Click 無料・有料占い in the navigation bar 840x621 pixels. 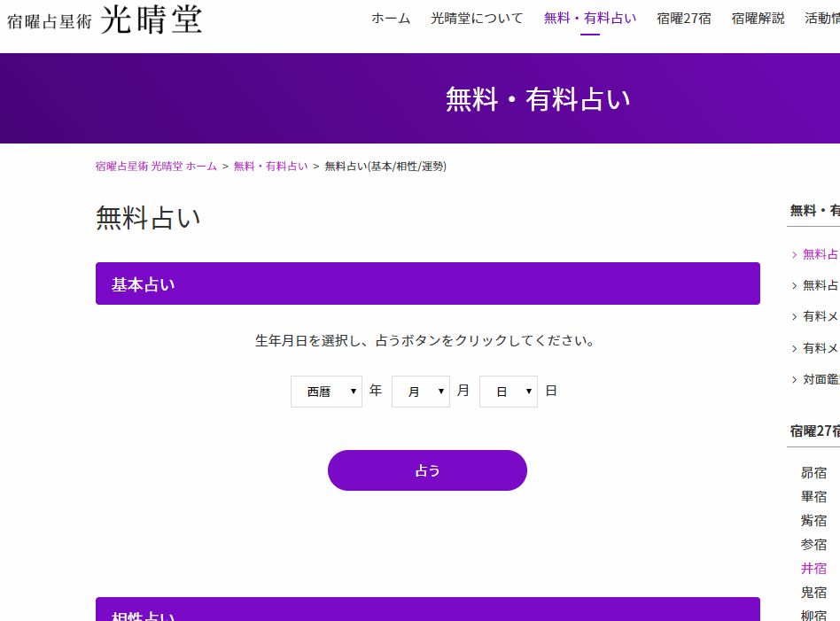(588, 17)
